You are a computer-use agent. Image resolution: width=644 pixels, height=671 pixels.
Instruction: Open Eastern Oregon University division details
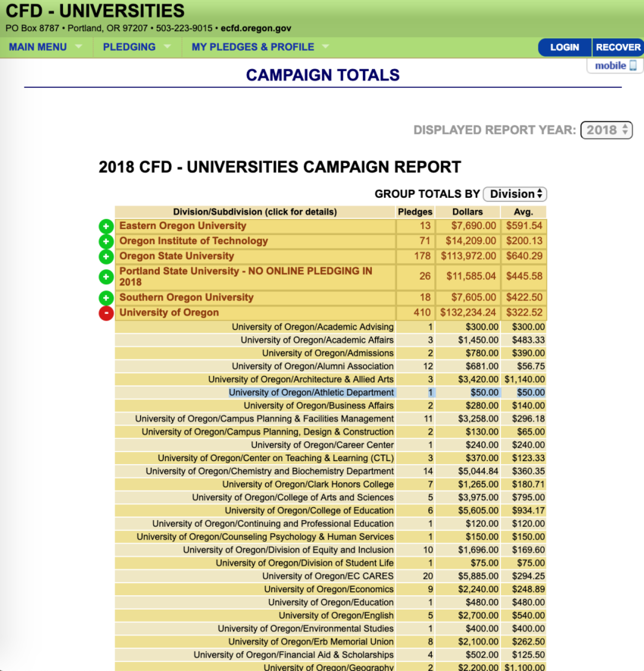[x=183, y=225]
